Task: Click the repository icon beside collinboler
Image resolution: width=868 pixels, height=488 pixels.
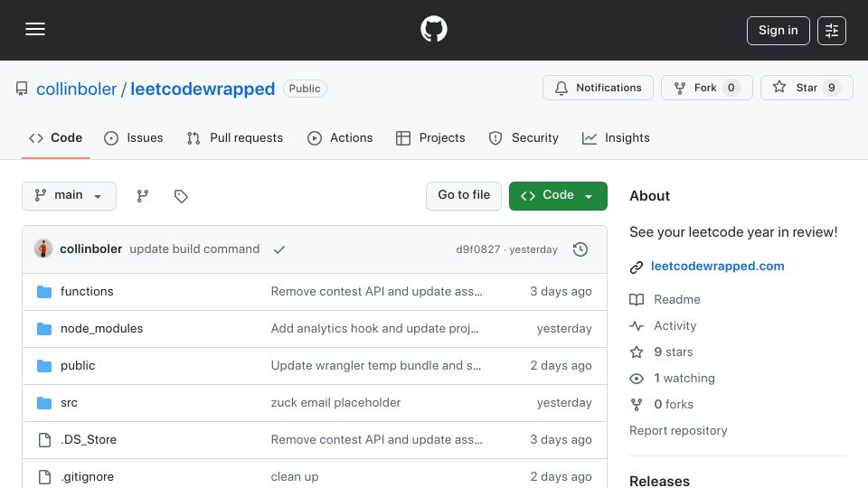Action: pos(22,89)
